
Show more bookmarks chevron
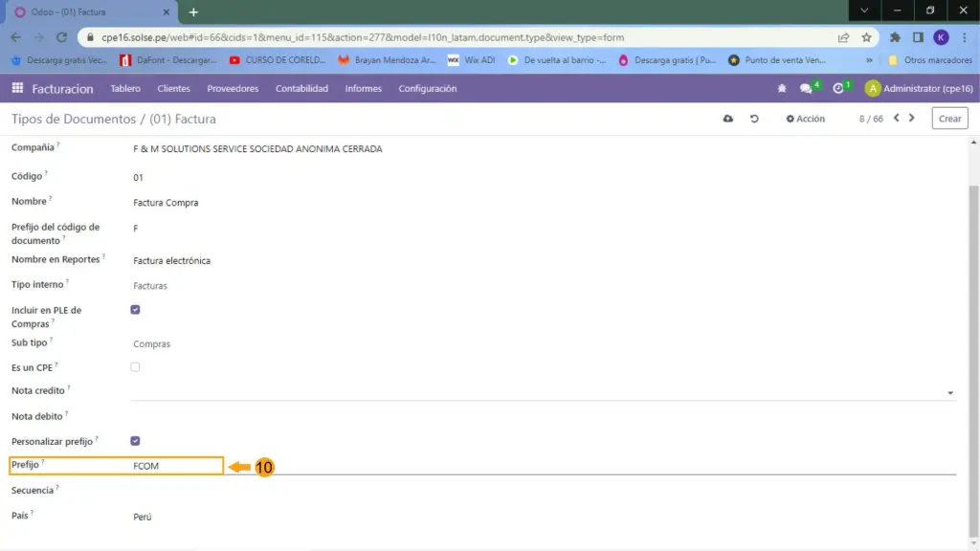(869, 60)
